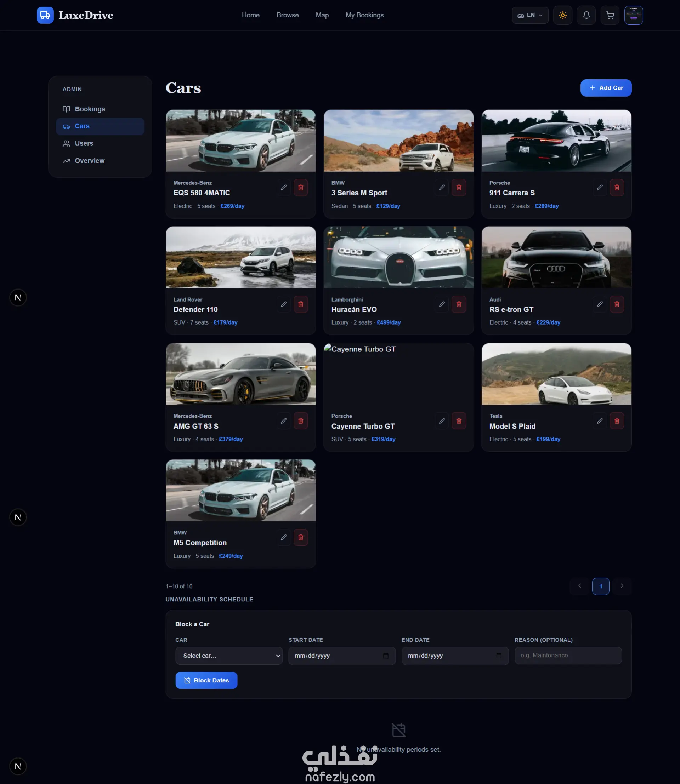The height and width of the screenshot is (784, 680).
Task: Open the EQS 580 4MATIC car photo
Action: click(x=240, y=141)
